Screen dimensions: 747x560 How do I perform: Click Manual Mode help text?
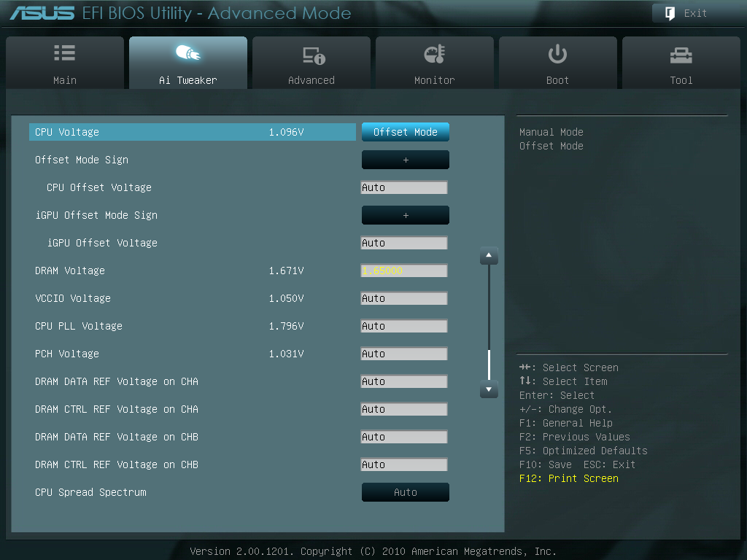pyautogui.click(x=551, y=132)
